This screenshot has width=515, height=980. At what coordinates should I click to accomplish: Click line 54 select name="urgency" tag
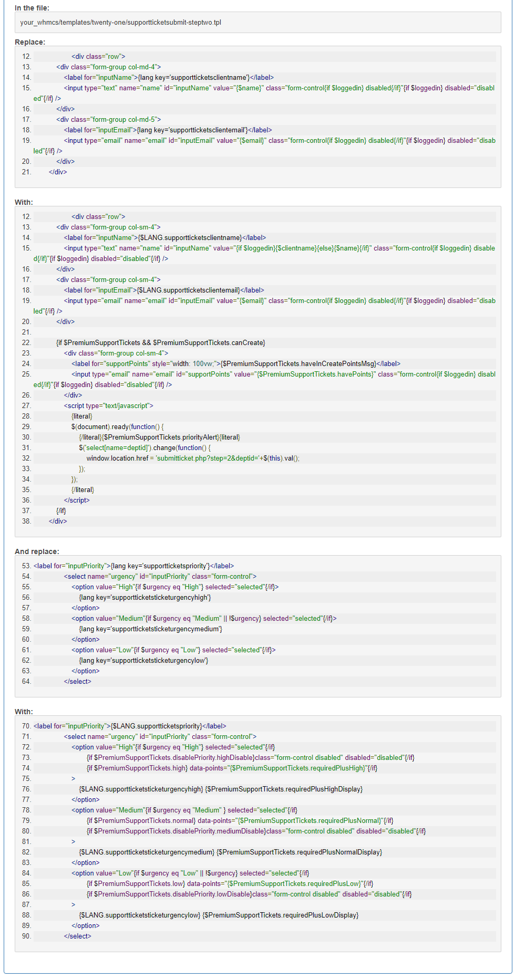tap(160, 576)
